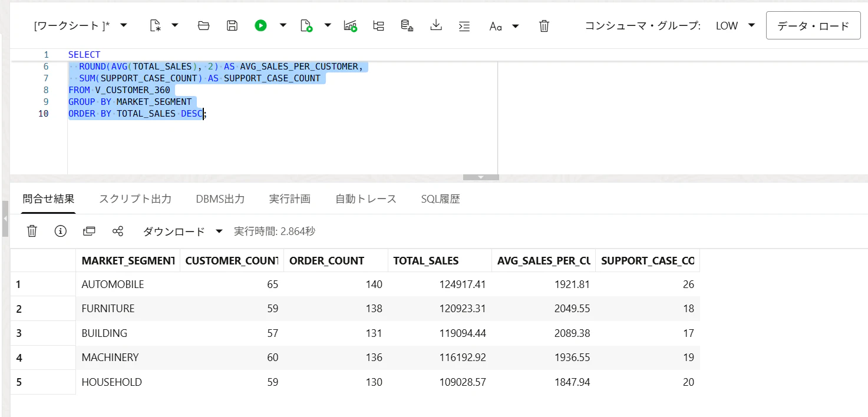Expand the ダウンロード dropdown menu

coord(219,231)
